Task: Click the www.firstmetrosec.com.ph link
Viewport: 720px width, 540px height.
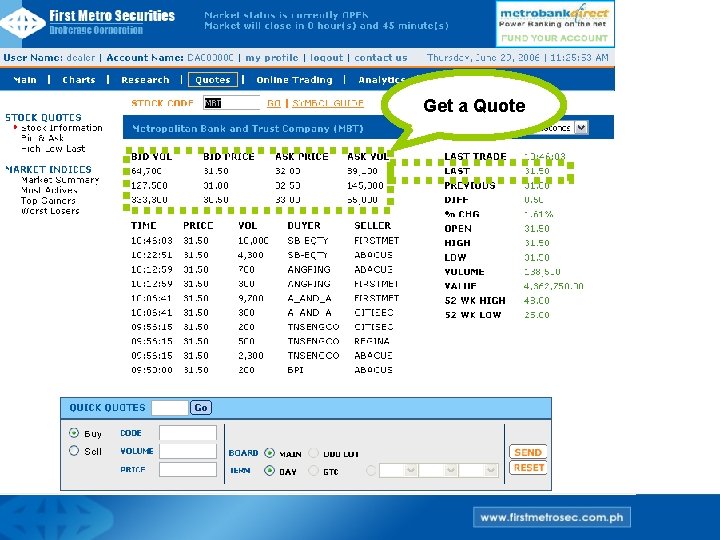Action: [552, 518]
